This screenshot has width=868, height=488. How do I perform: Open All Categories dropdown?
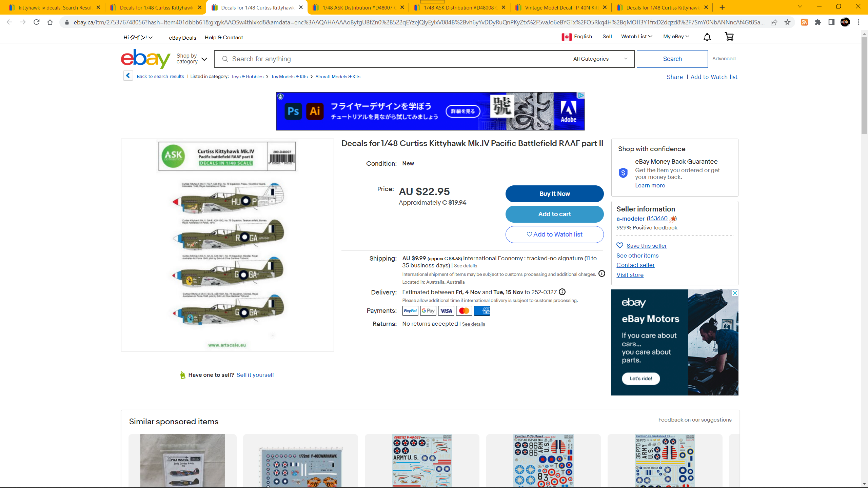(x=600, y=59)
